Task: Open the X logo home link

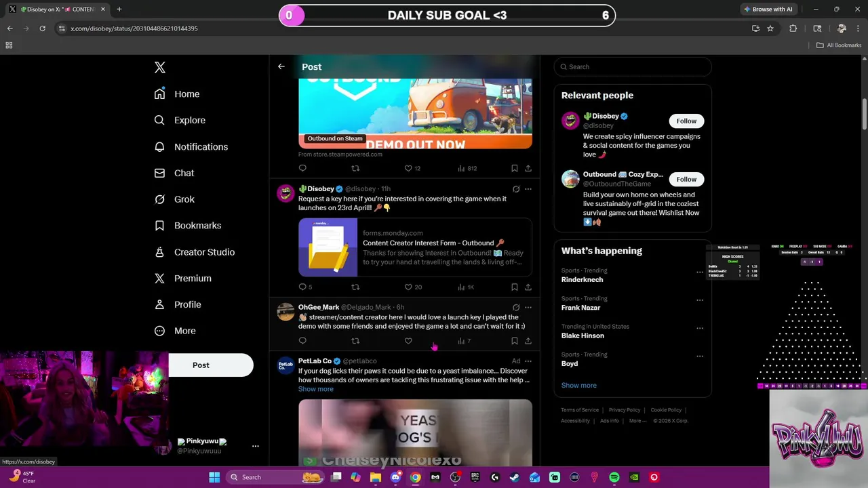Action: point(160,67)
